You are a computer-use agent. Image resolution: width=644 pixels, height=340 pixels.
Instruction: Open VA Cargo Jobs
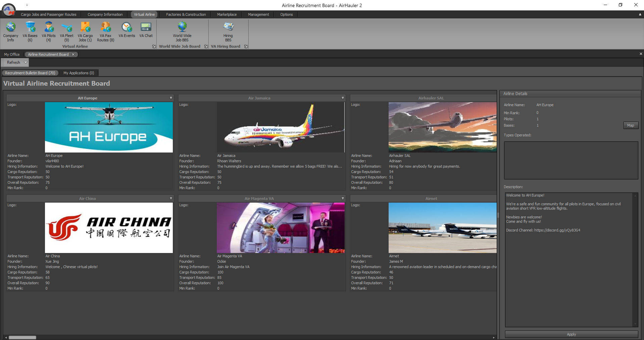click(85, 32)
